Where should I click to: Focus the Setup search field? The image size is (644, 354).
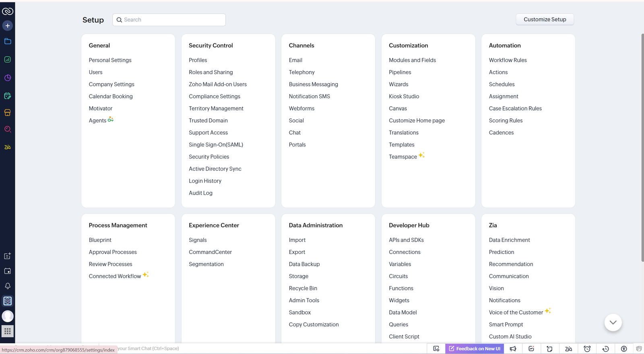tap(169, 20)
